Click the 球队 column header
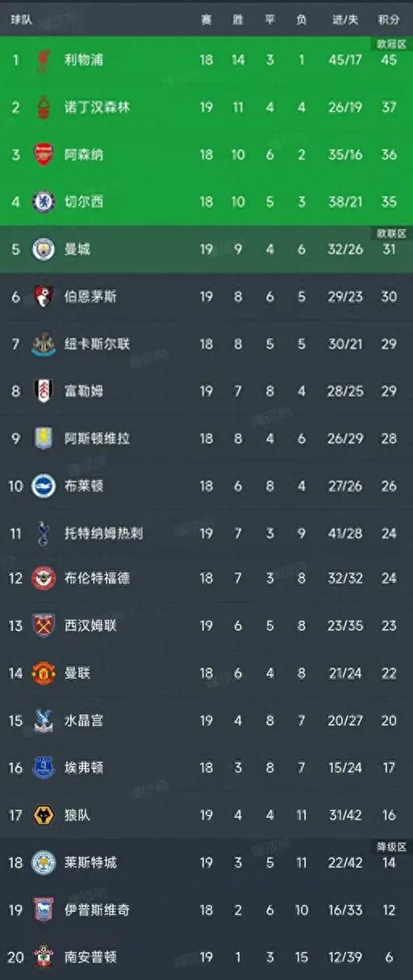The image size is (413, 980). pos(21,19)
